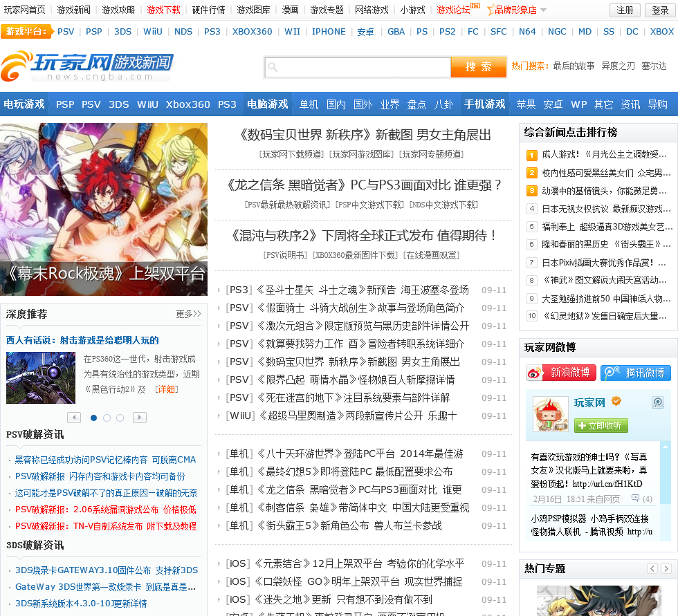Click the Tencent weibo icon beside 玩家网

tap(658, 402)
